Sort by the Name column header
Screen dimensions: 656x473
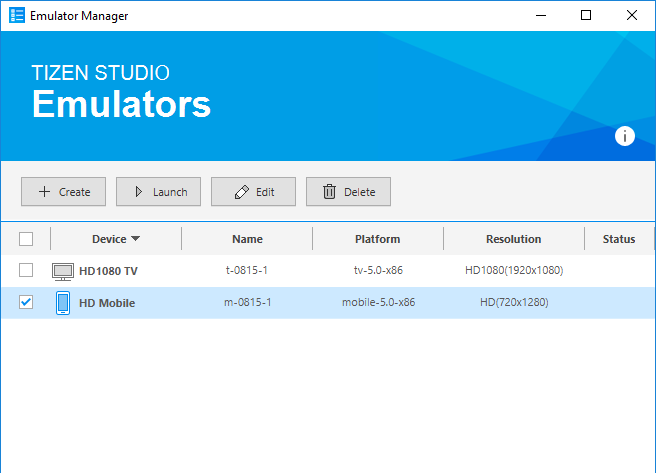[247, 239]
